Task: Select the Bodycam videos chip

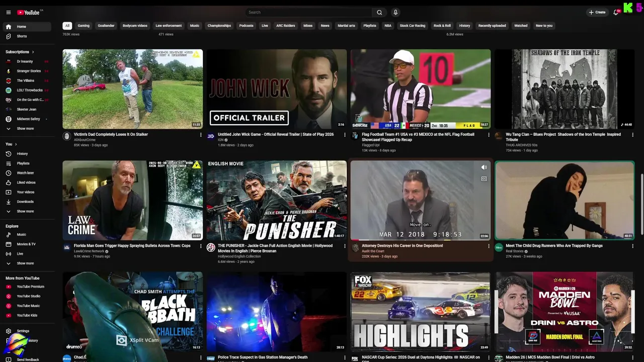Action: point(135,26)
